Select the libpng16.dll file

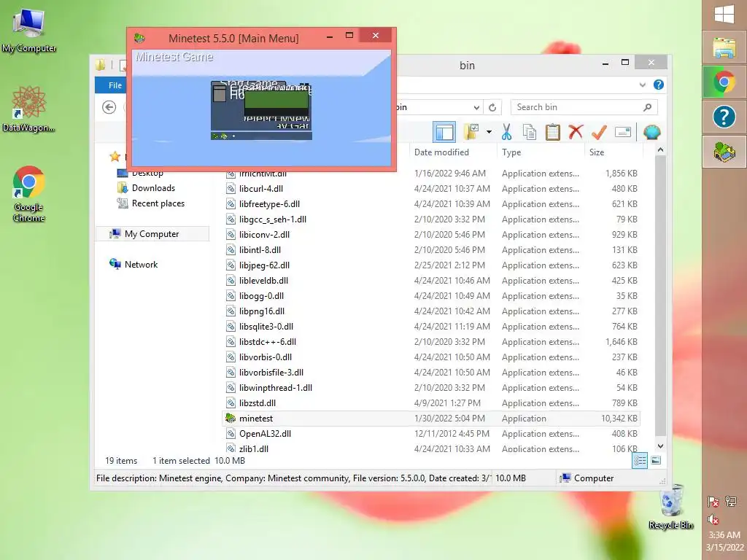point(262,311)
